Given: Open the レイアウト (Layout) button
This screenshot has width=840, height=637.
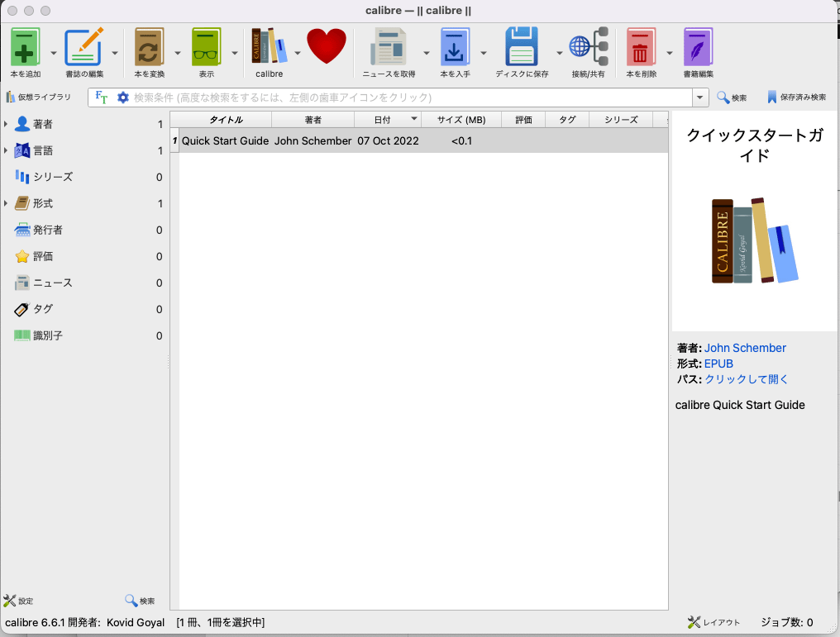Looking at the screenshot, I should pos(714,622).
